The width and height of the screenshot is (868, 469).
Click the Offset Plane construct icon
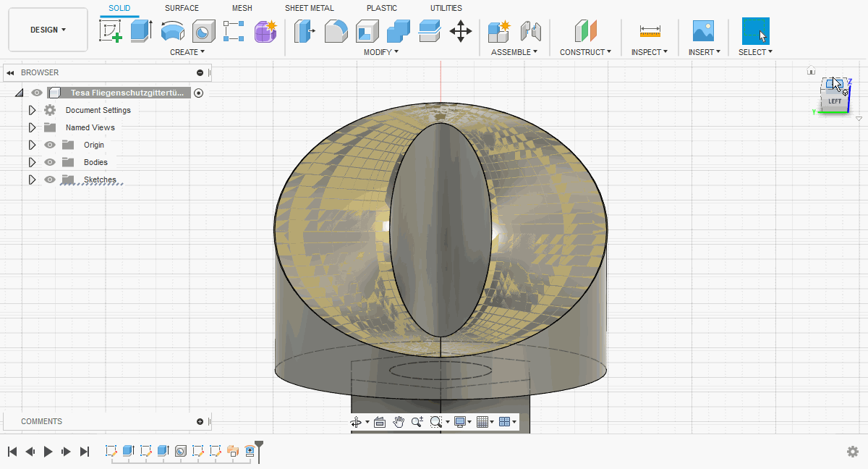tap(585, 31)
